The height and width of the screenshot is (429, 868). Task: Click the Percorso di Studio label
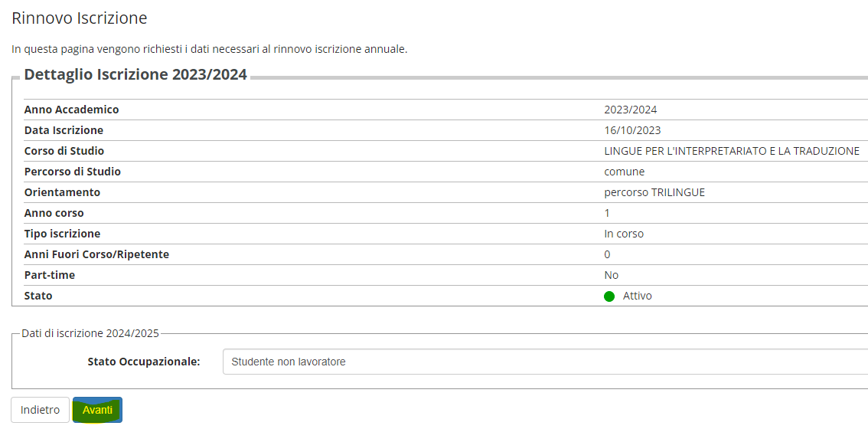72,172
